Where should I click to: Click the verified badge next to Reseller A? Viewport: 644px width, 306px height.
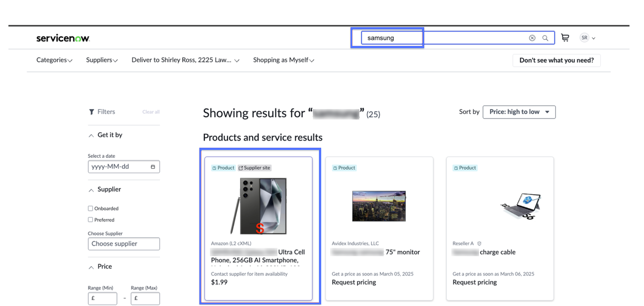coord(480,243)
